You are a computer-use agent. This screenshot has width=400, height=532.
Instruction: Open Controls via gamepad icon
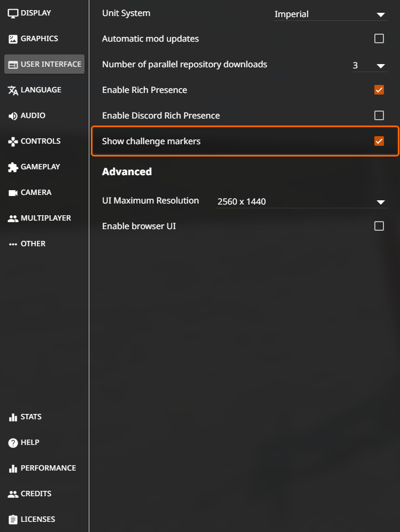13,142
